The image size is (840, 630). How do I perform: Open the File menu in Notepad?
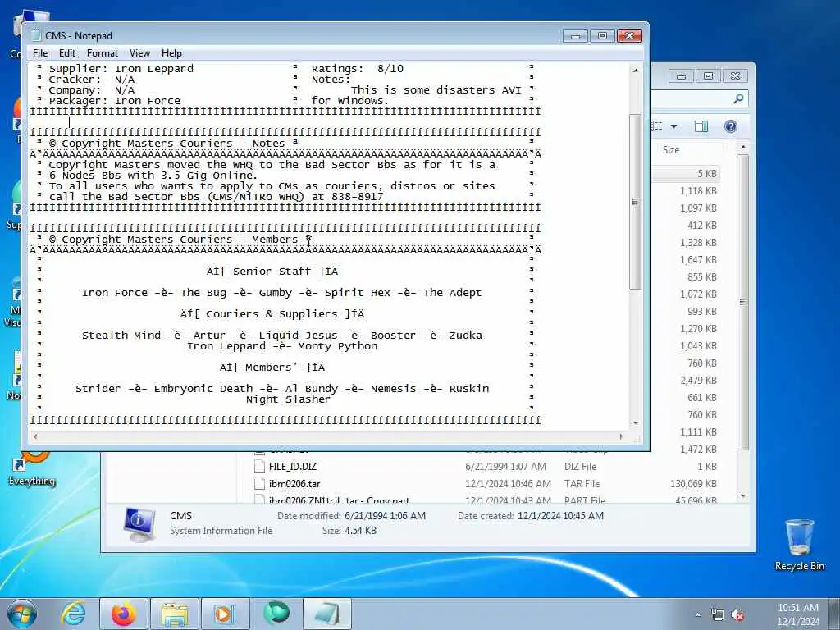[39, 53]
